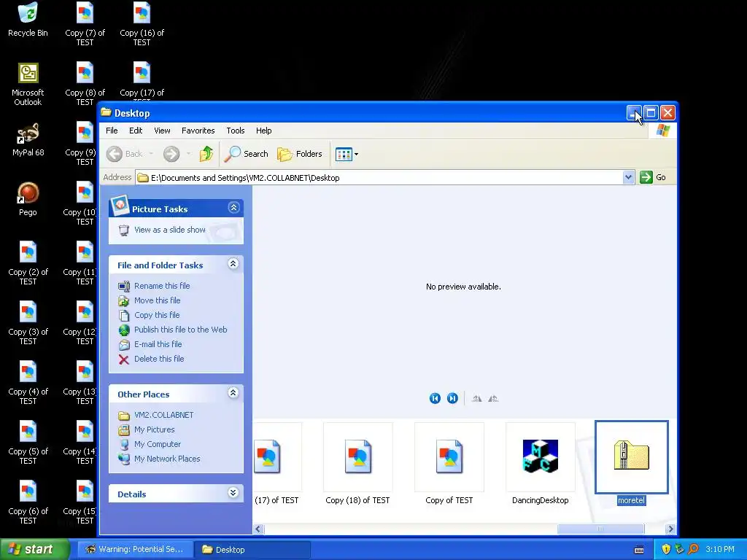Select Copy (2) of TEST desktop icon
Viewport: 747px width, 560px height.
[28, 263]
